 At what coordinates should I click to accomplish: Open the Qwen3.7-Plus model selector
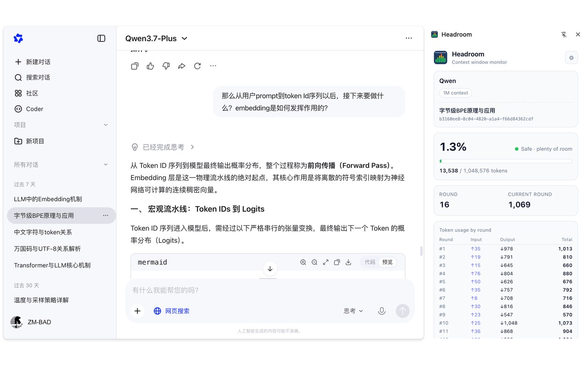[156, 39]
